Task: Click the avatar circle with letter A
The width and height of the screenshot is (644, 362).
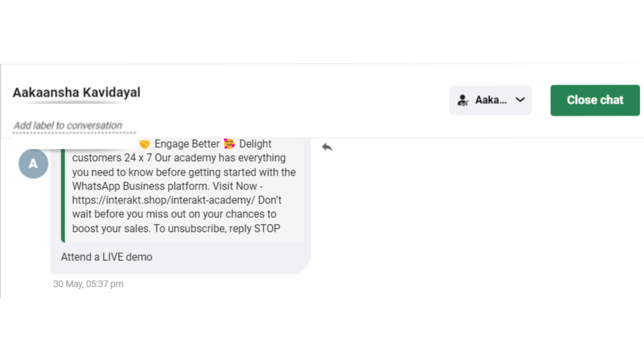Action: (33, 163)
